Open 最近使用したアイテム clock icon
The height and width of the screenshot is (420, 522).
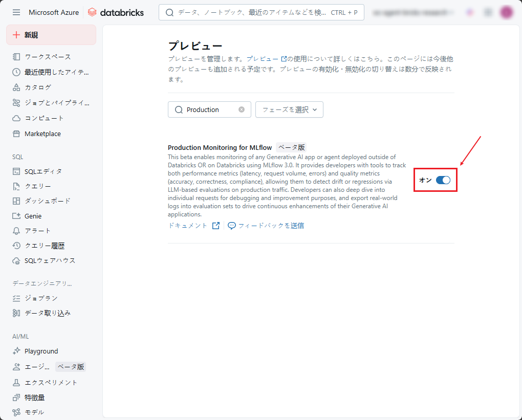point(16,72)
